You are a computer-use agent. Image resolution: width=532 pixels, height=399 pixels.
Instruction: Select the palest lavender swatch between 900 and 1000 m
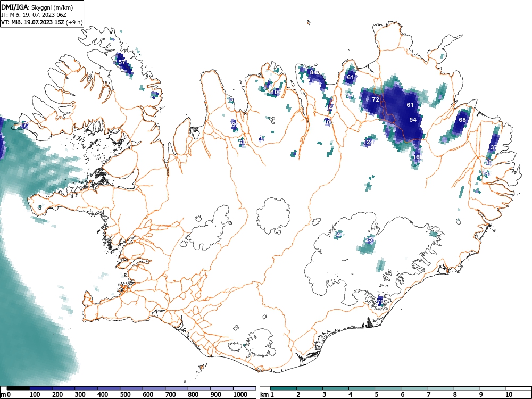click(x=221, y=388)
